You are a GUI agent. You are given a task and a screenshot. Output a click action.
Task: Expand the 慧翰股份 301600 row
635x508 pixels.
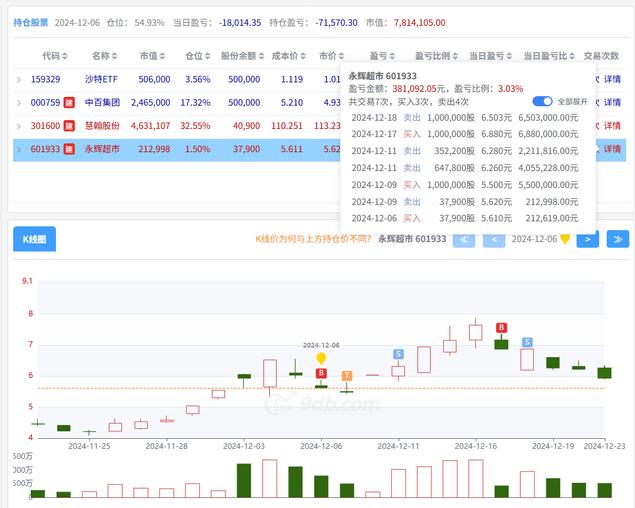coord(19,125)
